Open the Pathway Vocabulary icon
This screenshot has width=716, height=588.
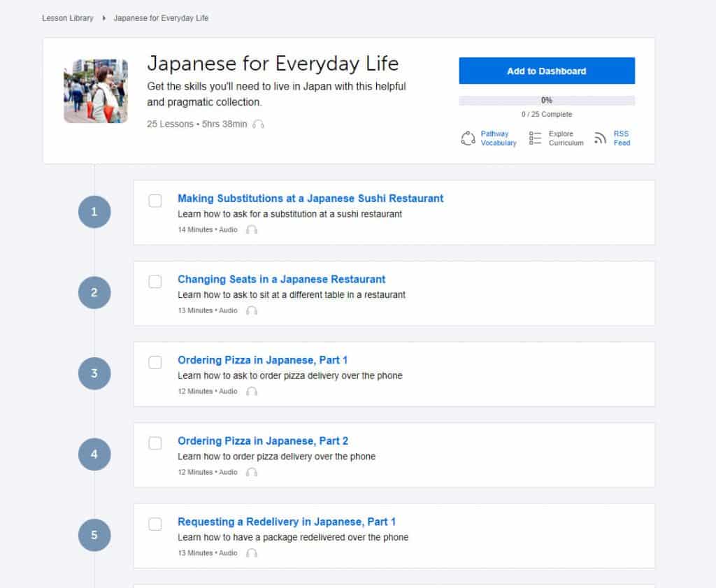point(468,138)
